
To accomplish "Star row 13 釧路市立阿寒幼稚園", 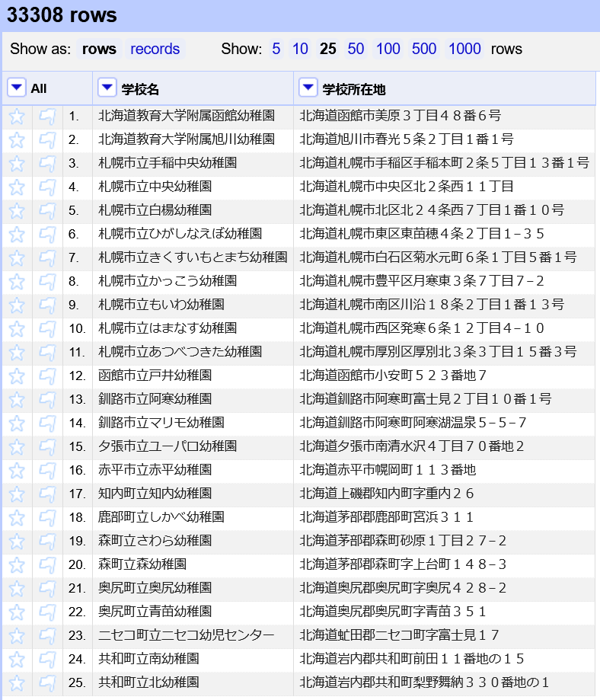I will click(17, 401).
